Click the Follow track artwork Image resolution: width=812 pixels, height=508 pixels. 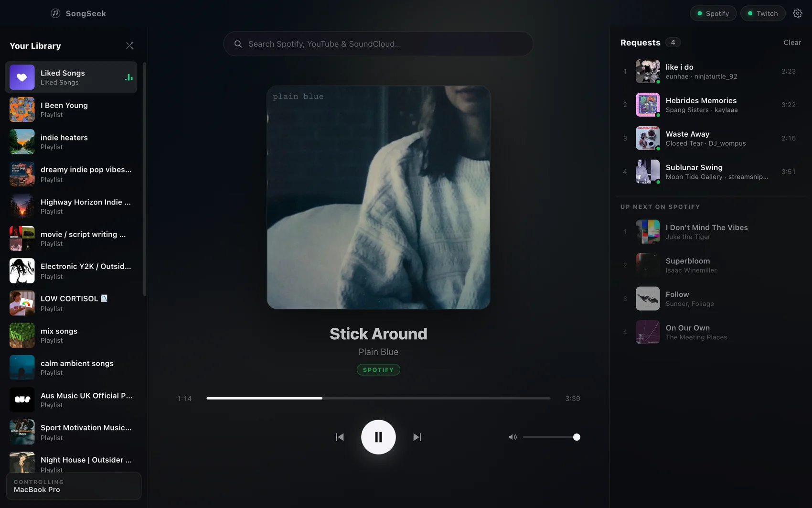pos(648,299)
